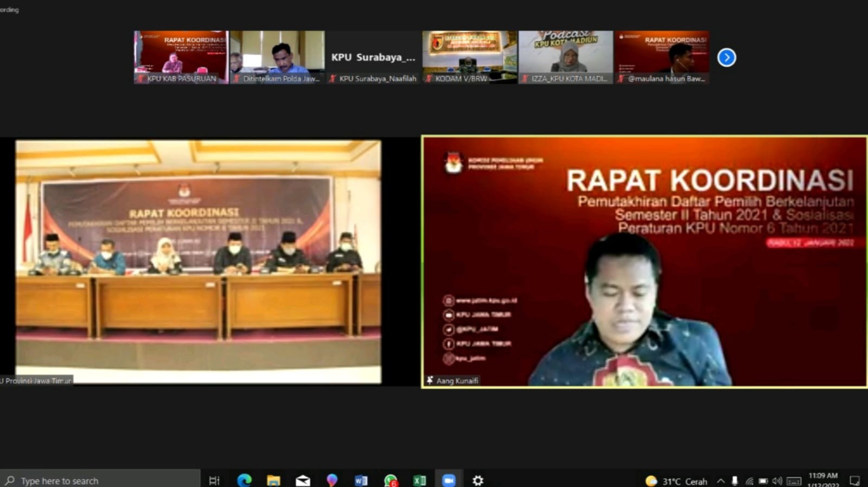Click the microphone tray icon
The width and height of the screenshot is (868, 487).
coord(735,481)
